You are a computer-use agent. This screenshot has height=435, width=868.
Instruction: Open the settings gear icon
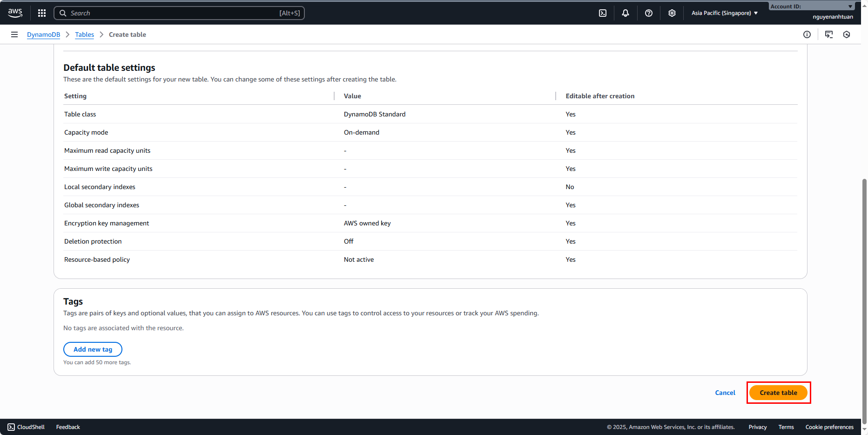pyautogui.click(x=672, y=13)
